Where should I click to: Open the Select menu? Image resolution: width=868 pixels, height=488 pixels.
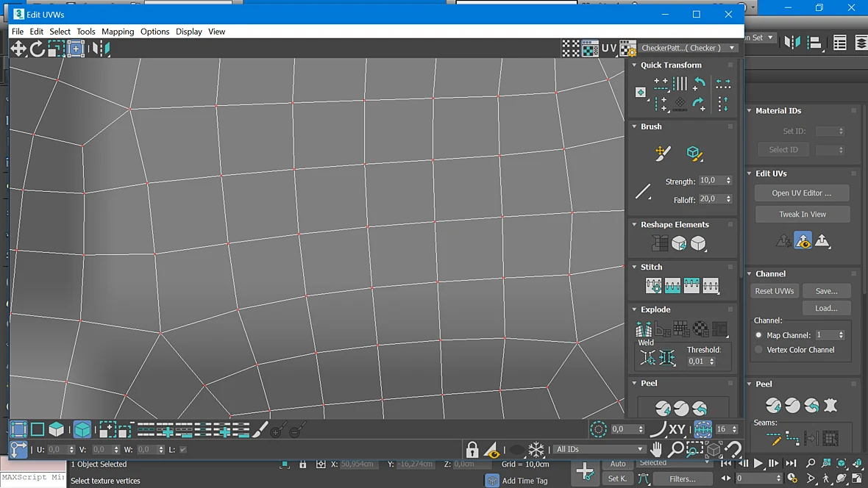60,32
